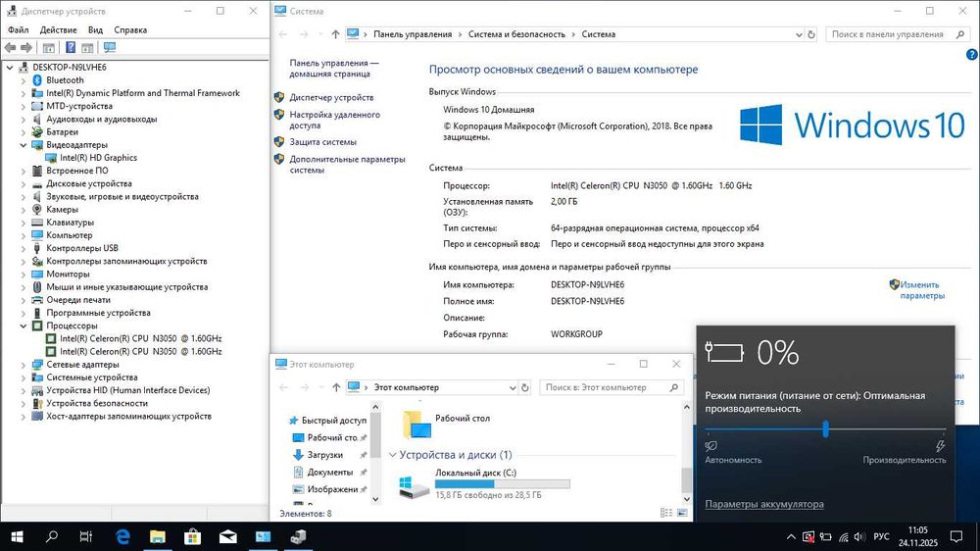Go to Панель управления домашняя страница
The width and height of the screenshot is (980, 551).
[x=334, y=69]
